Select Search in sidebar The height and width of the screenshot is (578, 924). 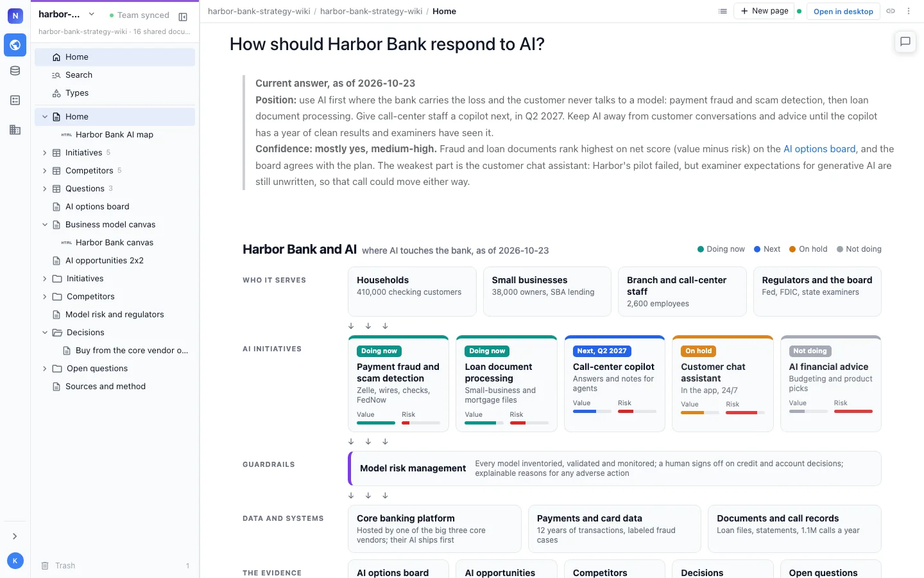(115, 75)
